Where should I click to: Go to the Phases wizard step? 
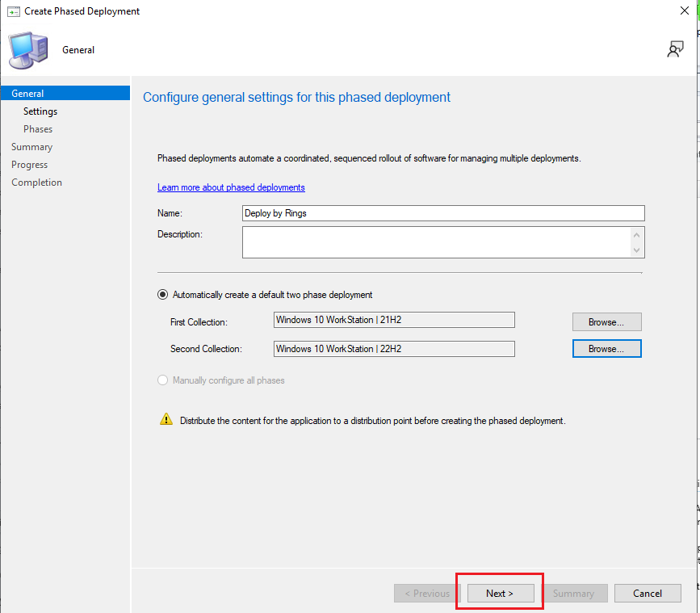click(38, 129)
